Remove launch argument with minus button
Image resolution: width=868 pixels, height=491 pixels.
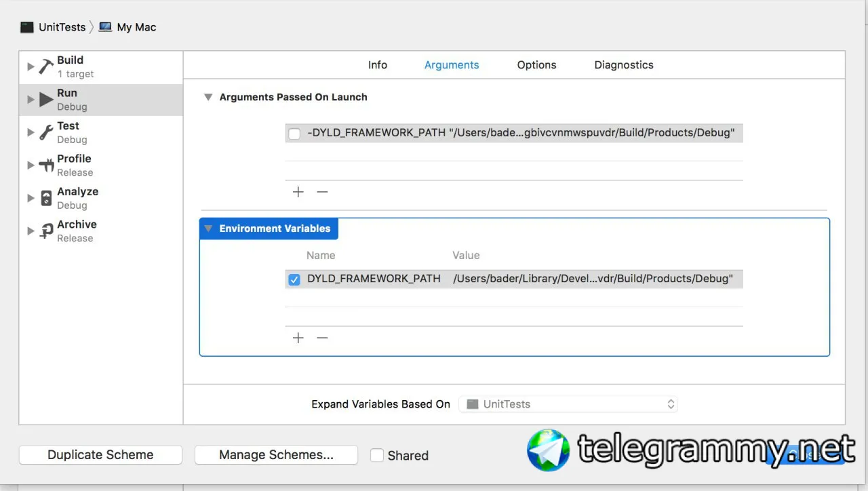[322, 192]
